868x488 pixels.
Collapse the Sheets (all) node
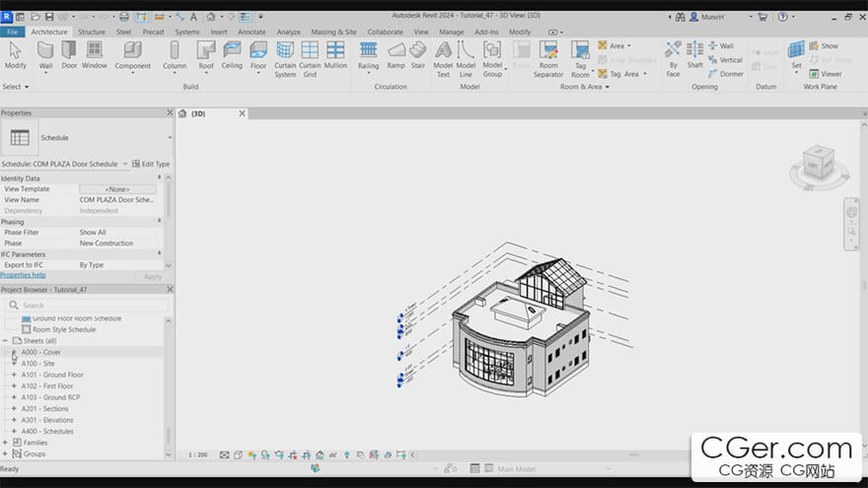tap(5, 341)
